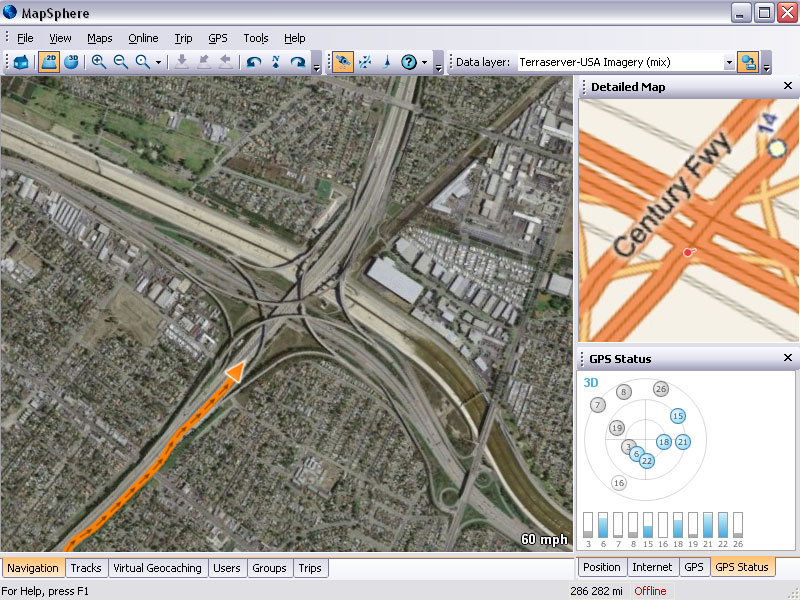Click signal strength bar for satellite 21
Viewport: 800px width, 600px height.
(x=708, y=524)
